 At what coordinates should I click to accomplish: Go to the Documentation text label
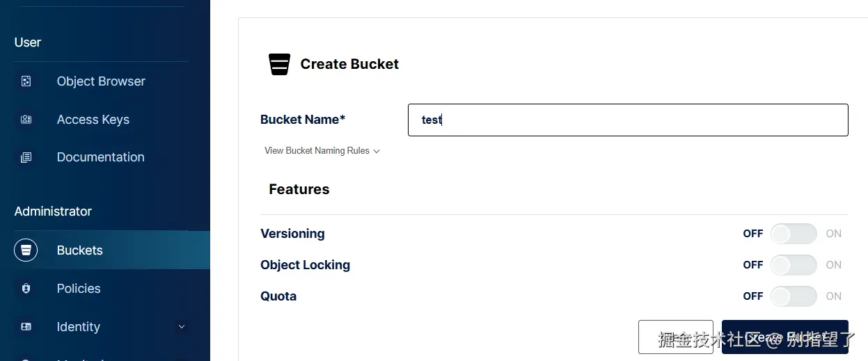(101, 157)
